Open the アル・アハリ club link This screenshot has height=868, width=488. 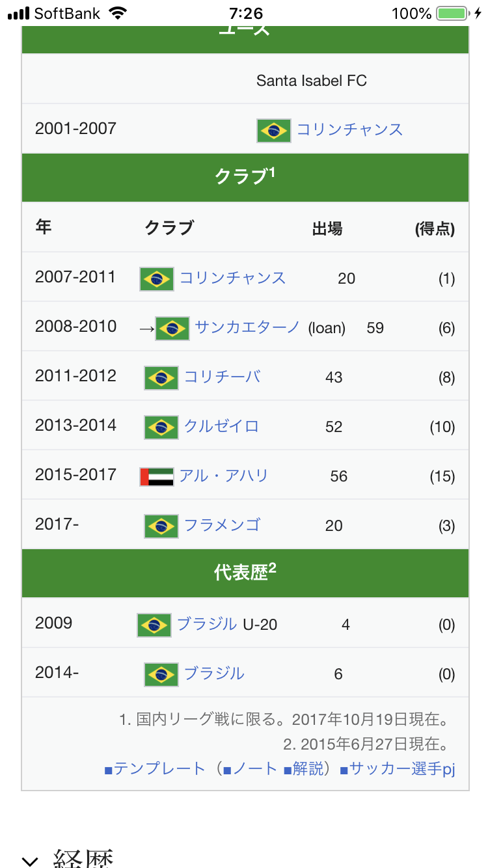point(224,476)
